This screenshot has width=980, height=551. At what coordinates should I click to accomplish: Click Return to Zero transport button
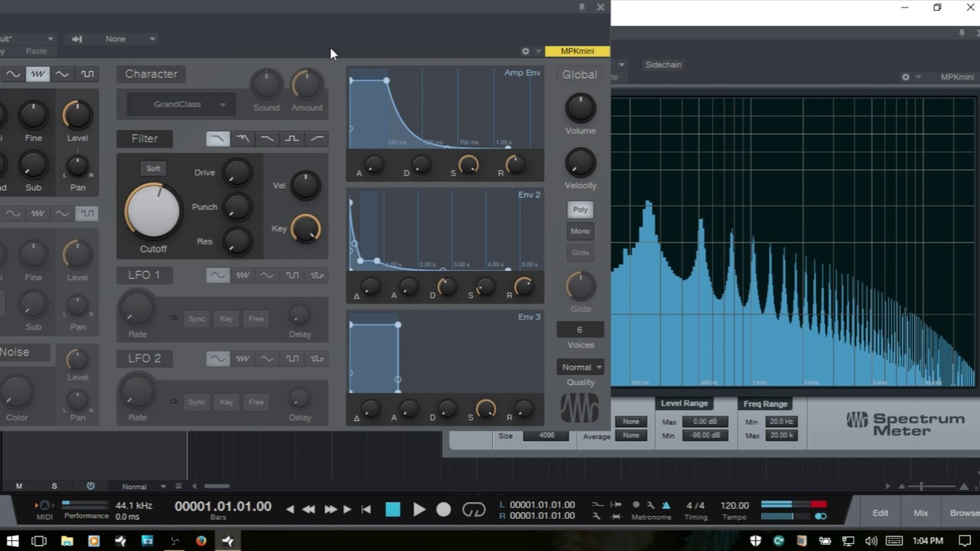[366, 510]
